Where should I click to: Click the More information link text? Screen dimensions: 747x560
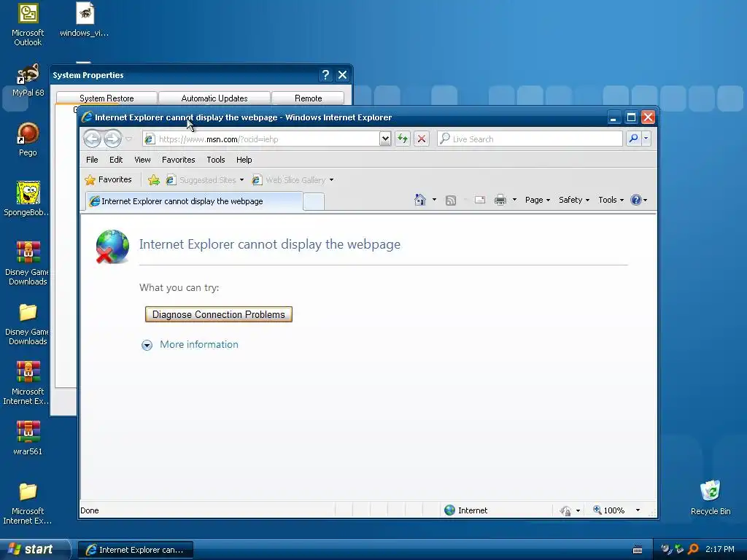(199, 344)
